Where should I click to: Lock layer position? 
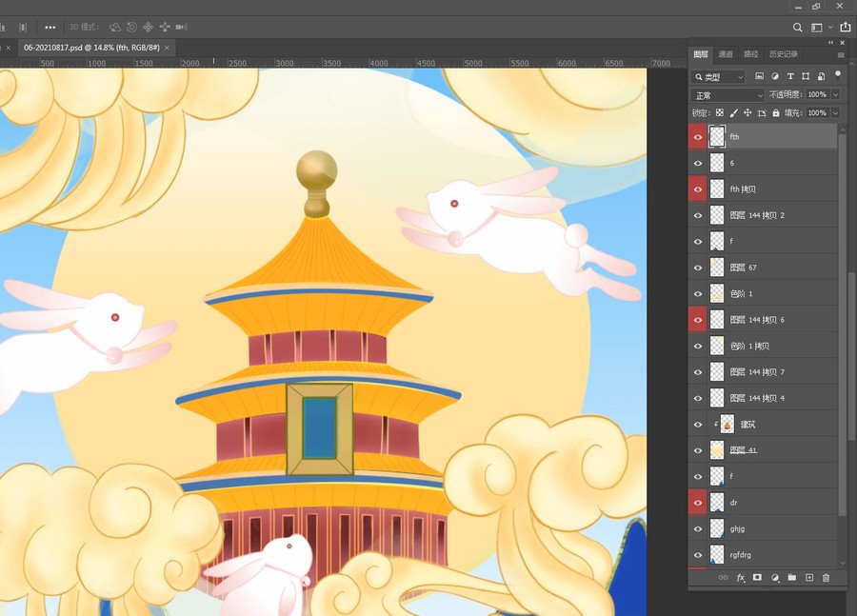pos(747,112)
